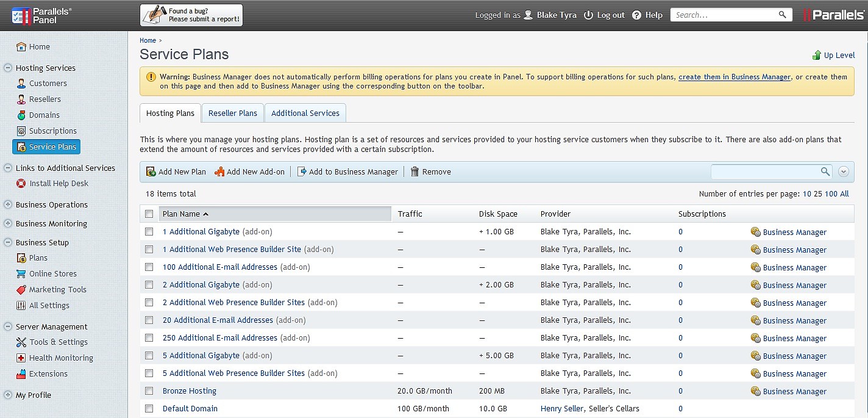This screenshot has height=418, width=868.
Task: Sort by the Disk Space column header
Action: coord(498,214)
